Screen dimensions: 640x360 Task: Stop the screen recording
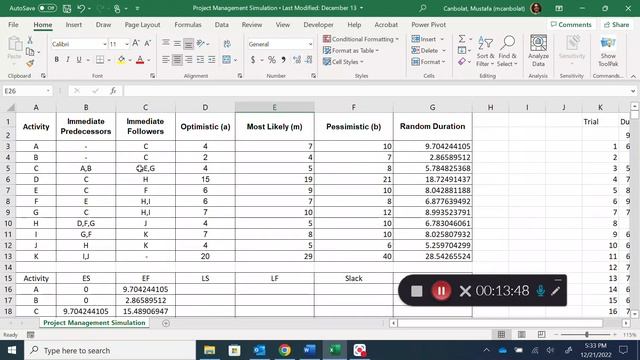pyautogui.click(x=416, y=291)
